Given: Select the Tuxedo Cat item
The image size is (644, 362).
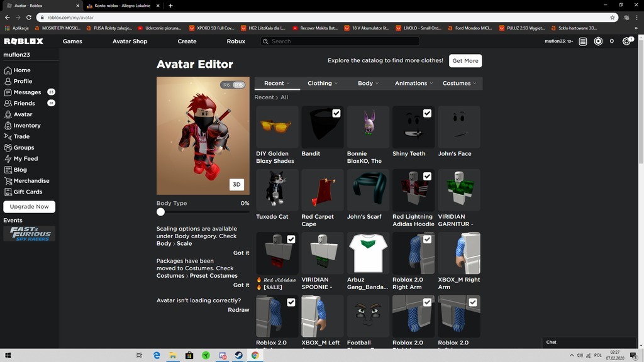Looking at the screenshot, I should pyautogui.click(x=277, y=190).
